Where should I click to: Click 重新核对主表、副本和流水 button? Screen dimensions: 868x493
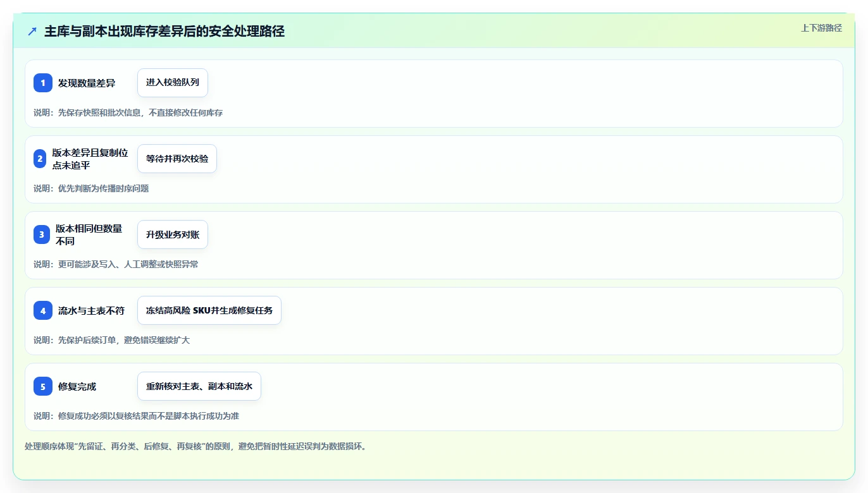tap(199, 386)
